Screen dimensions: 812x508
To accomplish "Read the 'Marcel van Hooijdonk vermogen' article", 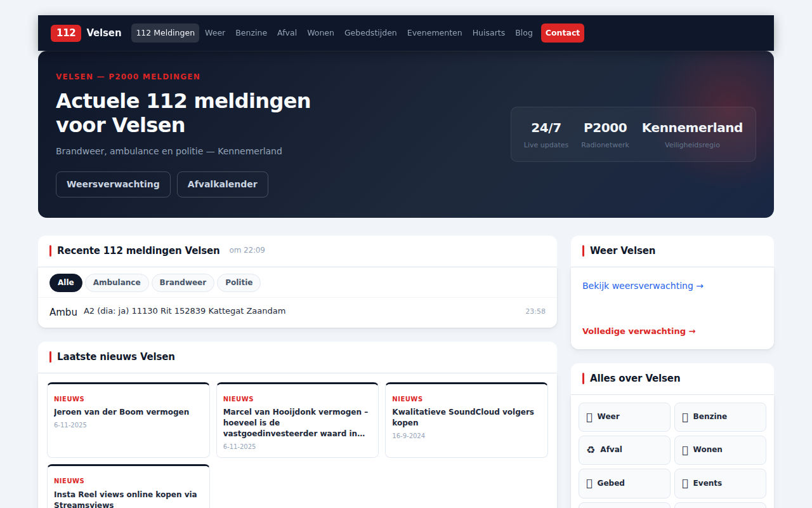I will [x=298, y=420].
